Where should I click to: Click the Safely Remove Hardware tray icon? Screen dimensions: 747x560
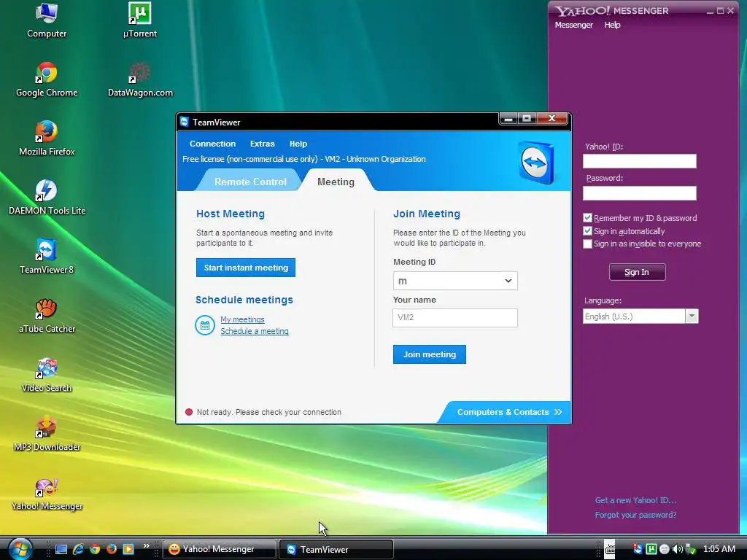[x=690, y=550]
